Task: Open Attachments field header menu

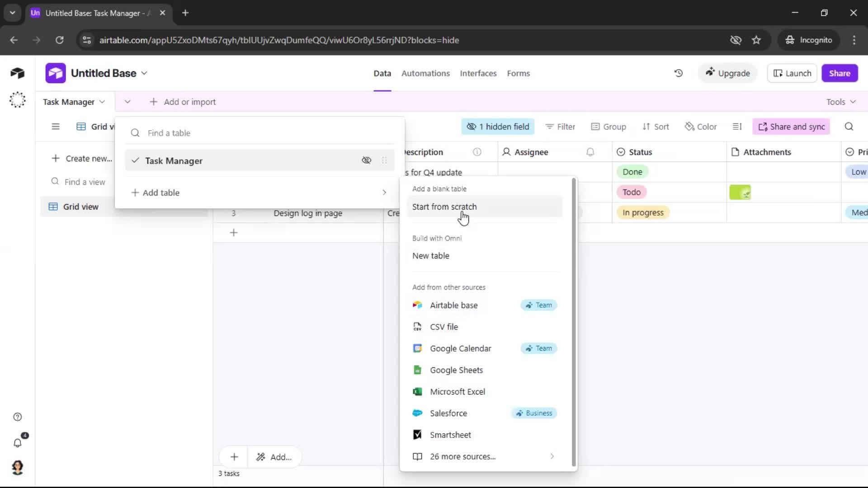Action: pos(783,152)
